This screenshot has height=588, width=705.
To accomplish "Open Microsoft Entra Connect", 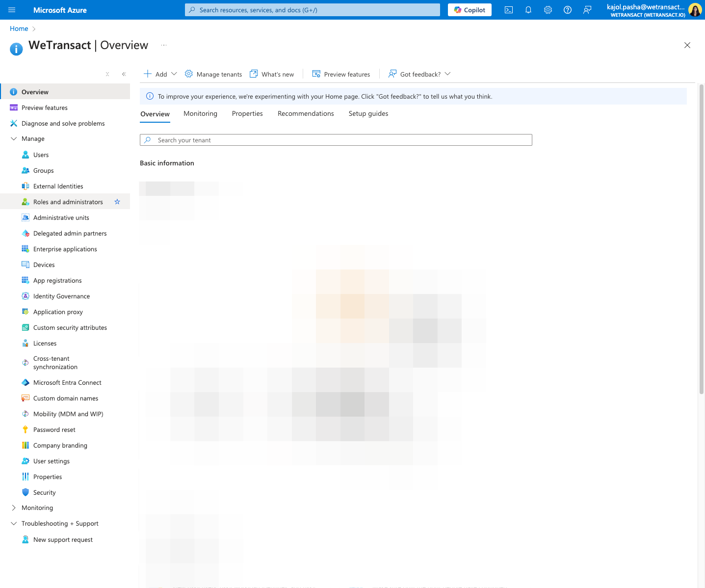I will point(67,383).
